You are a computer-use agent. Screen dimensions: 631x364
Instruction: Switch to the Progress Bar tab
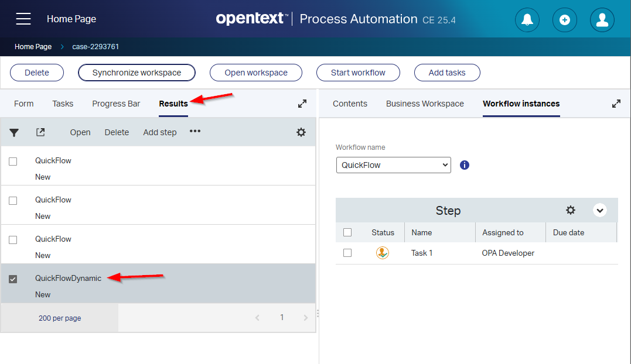pos(116,104)
